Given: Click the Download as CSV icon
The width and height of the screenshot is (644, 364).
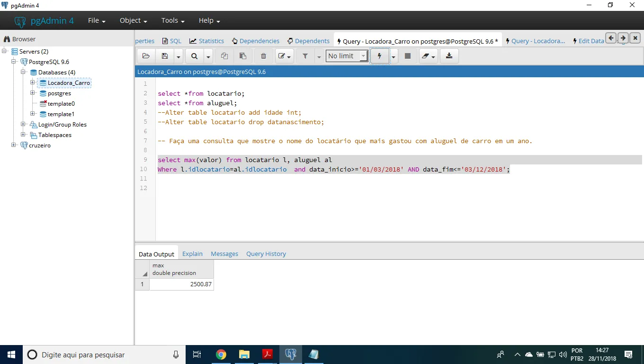Looking at the screenshot, I should point(449,56).
